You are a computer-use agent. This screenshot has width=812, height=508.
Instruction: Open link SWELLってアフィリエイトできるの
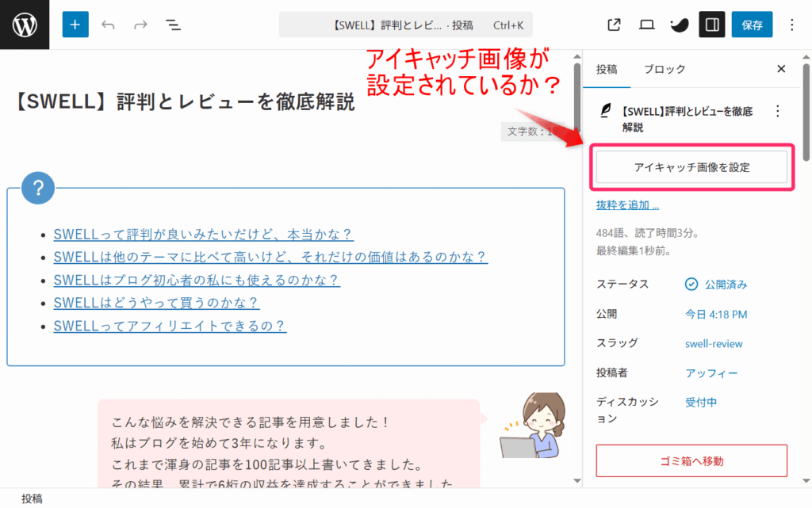170,326
